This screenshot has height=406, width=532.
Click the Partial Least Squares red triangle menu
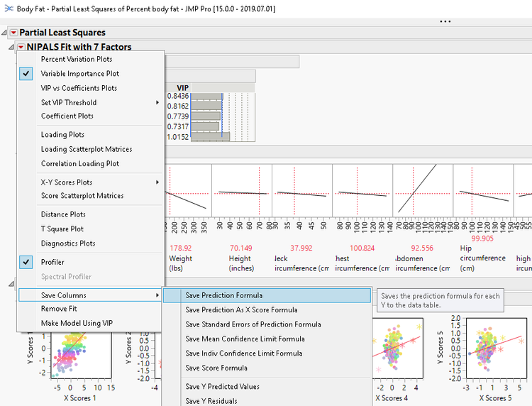pos(13,33)
